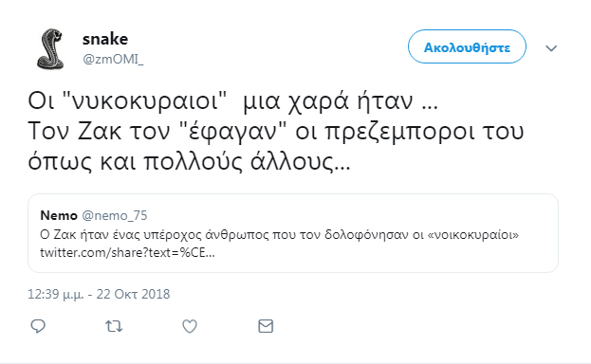Screen dimensions: 591x364
Task: Expand the tweet options chevron menu
Action: tap(551, 48)
